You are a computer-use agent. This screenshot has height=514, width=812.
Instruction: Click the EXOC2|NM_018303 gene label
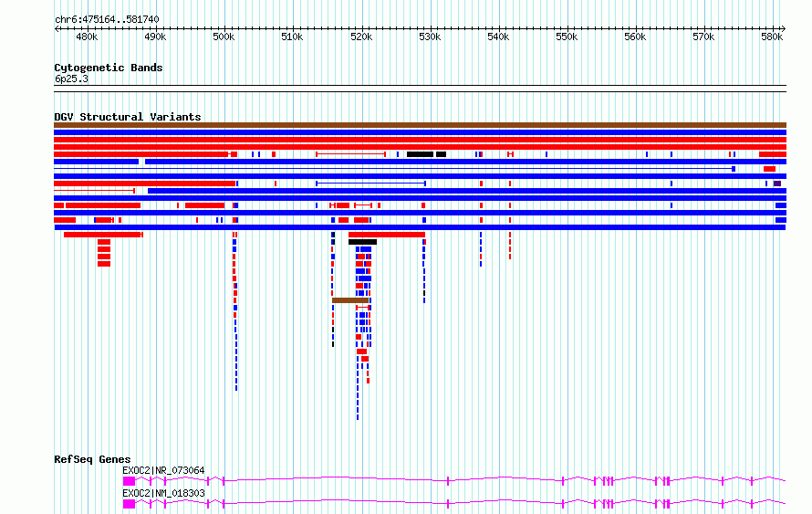coord(163,493)
